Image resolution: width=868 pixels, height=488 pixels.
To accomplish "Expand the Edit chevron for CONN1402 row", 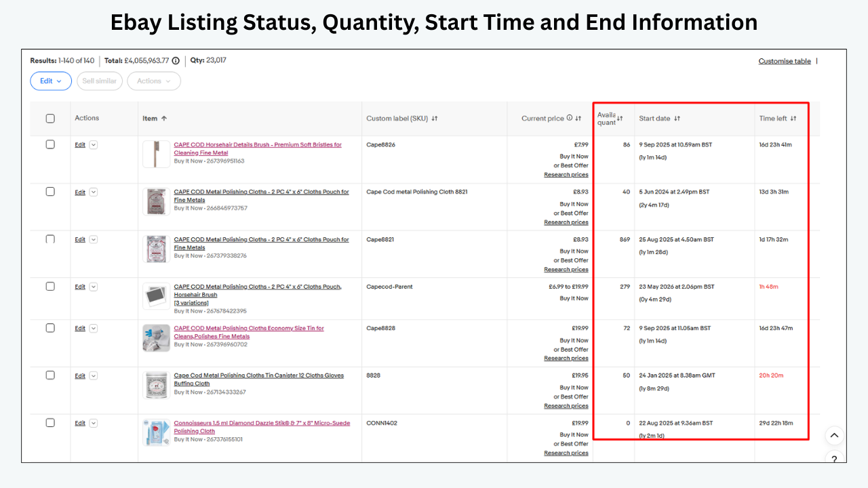I will point(94,424).
